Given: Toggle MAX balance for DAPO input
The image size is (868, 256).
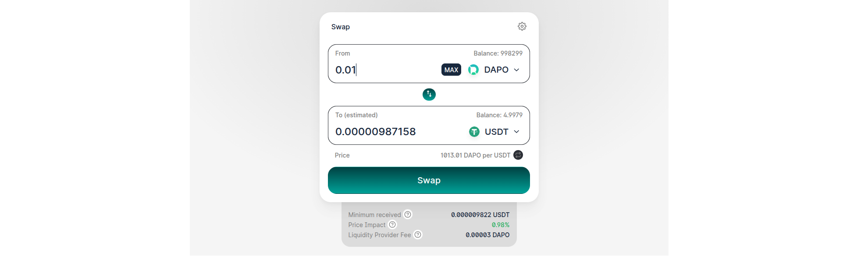Looking at the screenshot, I should click(451, 69).
